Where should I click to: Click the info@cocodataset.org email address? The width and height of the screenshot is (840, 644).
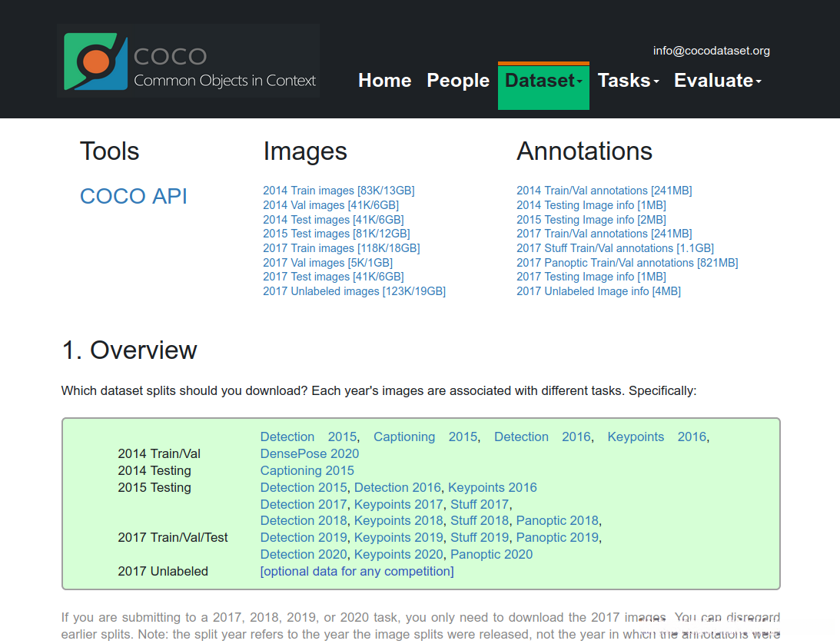[711, 51]
